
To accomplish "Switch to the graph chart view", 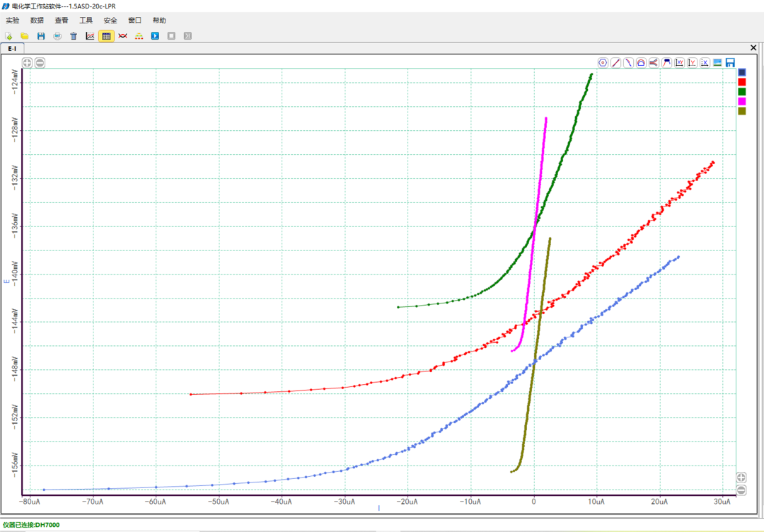I will tap(90, 36).
